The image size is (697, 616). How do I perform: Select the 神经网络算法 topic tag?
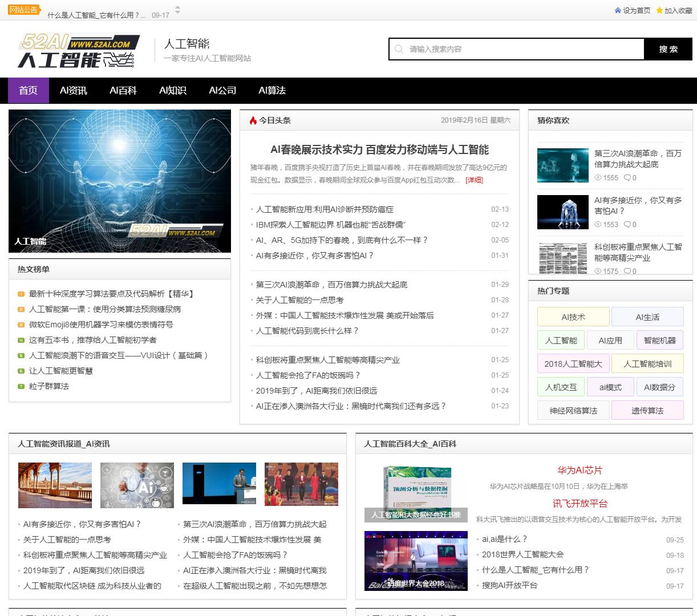[x=573, y=411]
